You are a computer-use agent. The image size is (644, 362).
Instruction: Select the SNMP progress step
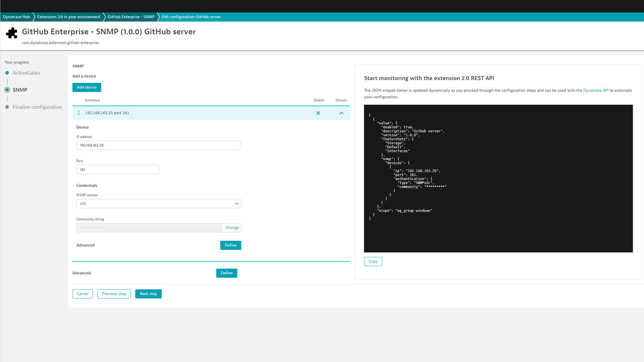pyautogui.click(x=20, y=90)
